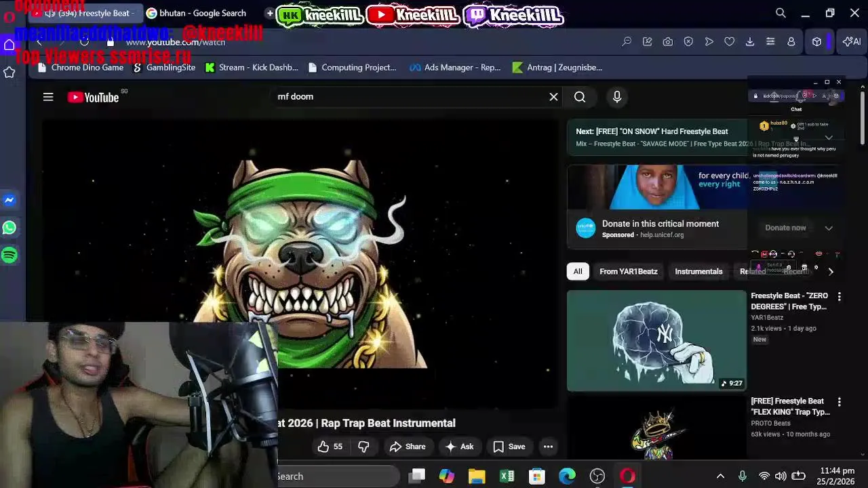
Task: Launch Excel from the taskbar
Action: (507, 476)
